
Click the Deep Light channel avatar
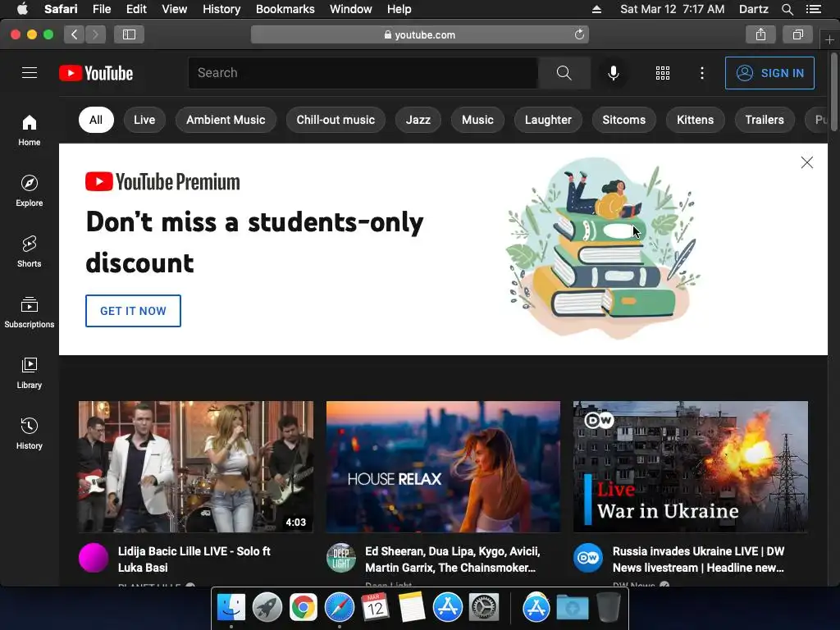340,558
